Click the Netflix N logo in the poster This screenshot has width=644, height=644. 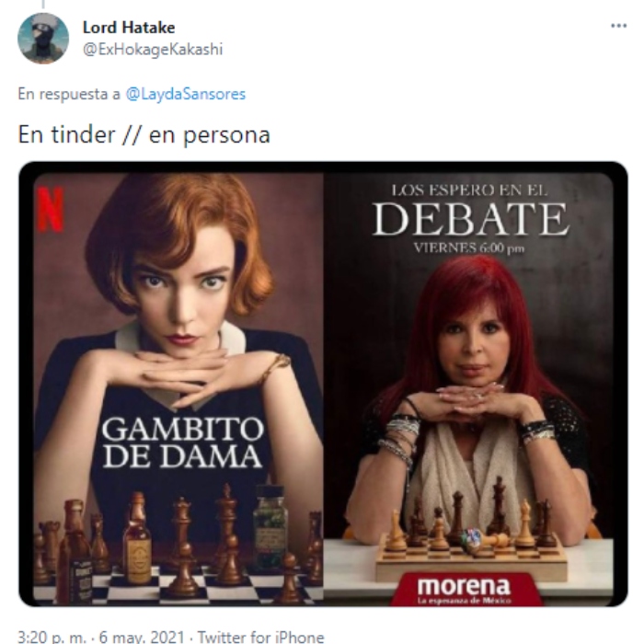[x=51, y=210]
